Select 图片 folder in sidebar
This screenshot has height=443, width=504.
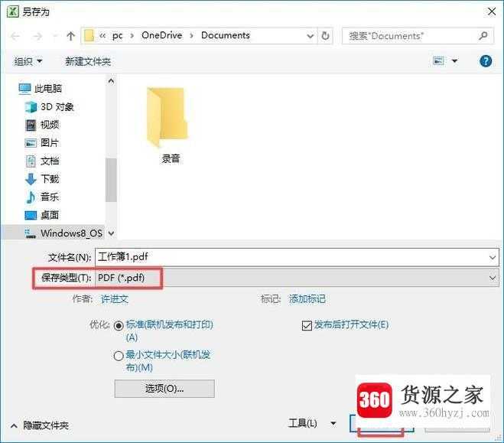tap(42, 143)
